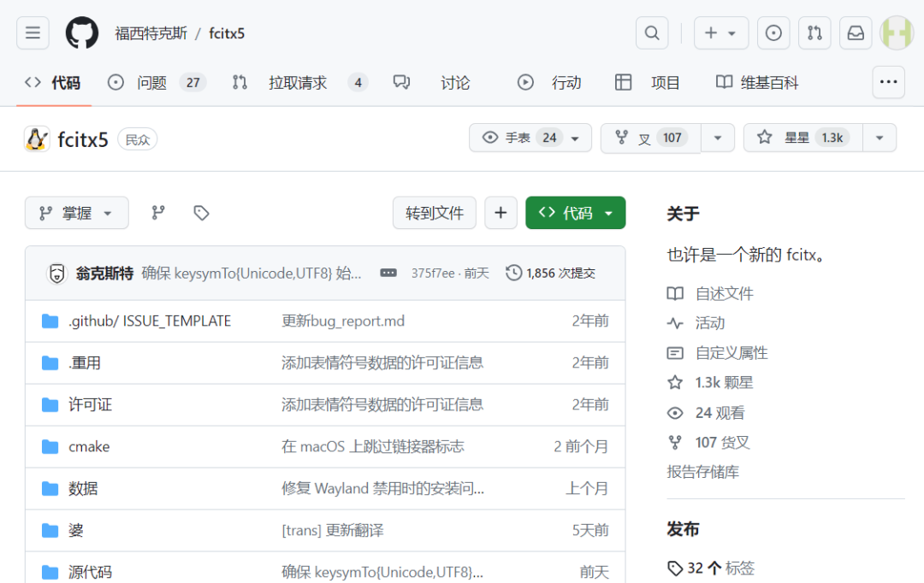Open the user avatar menu
The width and height of the screenshot is (924, 583).
(897, 33)
